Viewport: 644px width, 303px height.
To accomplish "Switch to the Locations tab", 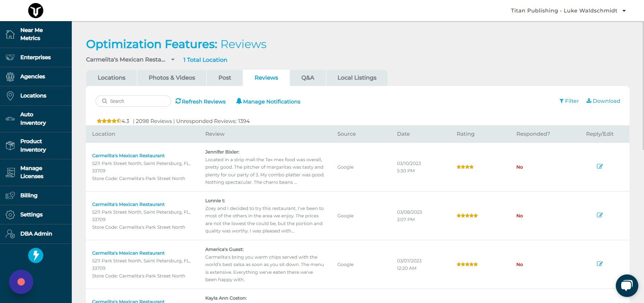I will [111, 78].
